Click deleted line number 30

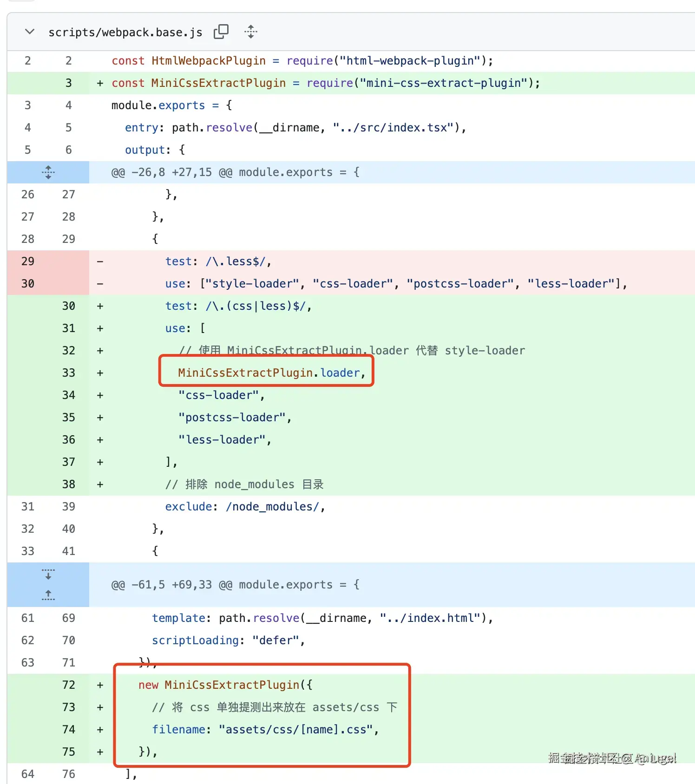(28, 284)
